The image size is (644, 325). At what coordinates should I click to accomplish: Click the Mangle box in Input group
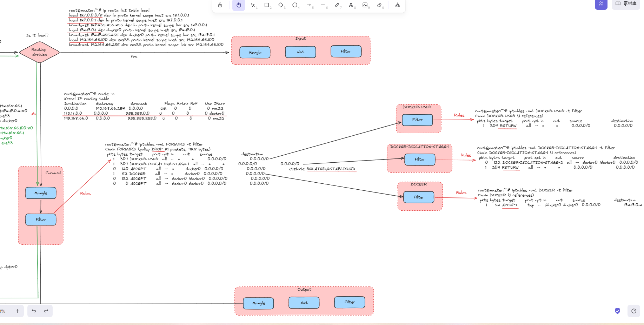[255, 52]
